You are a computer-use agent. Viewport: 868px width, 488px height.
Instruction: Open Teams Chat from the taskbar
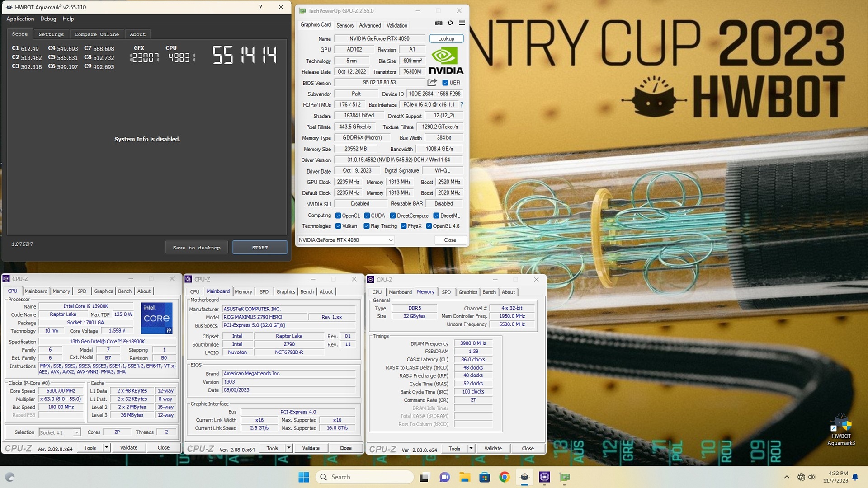(445, 477)
